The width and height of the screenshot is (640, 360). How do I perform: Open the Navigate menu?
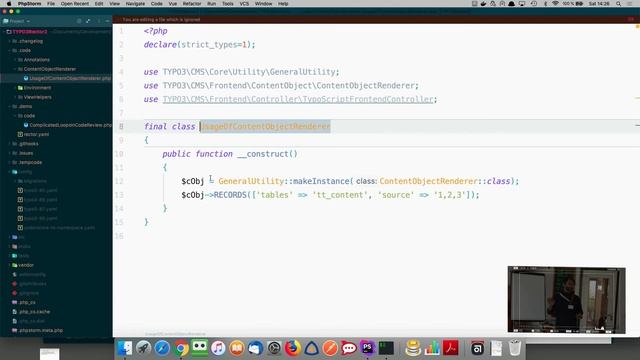point(135,4)
